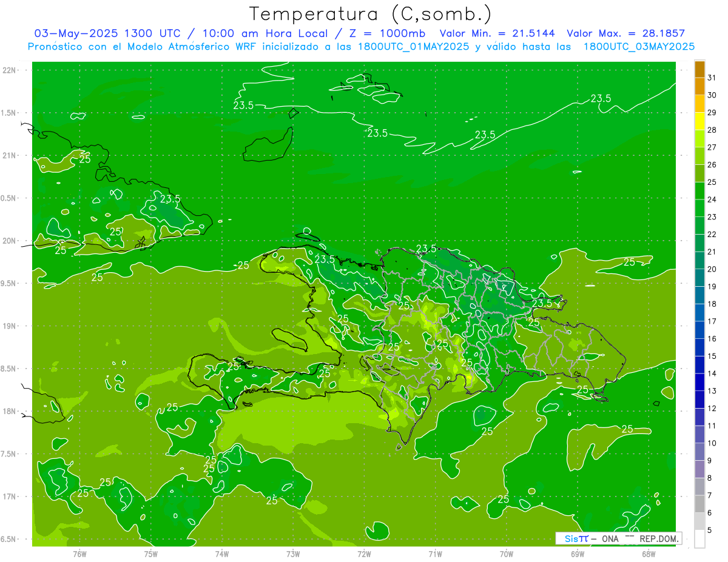Click the blue "Sis" logo text

click(571, 538)
